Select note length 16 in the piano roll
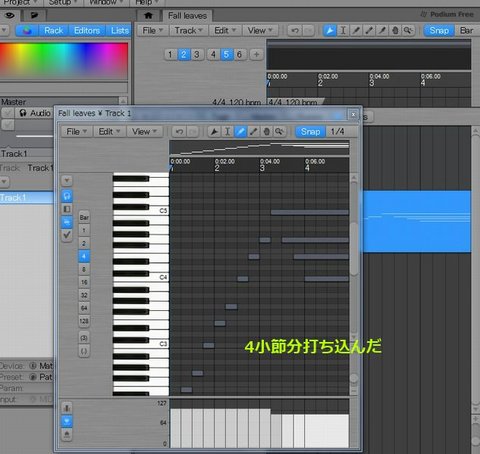Screen dimensions: 480x454 [x=84, y=282]
